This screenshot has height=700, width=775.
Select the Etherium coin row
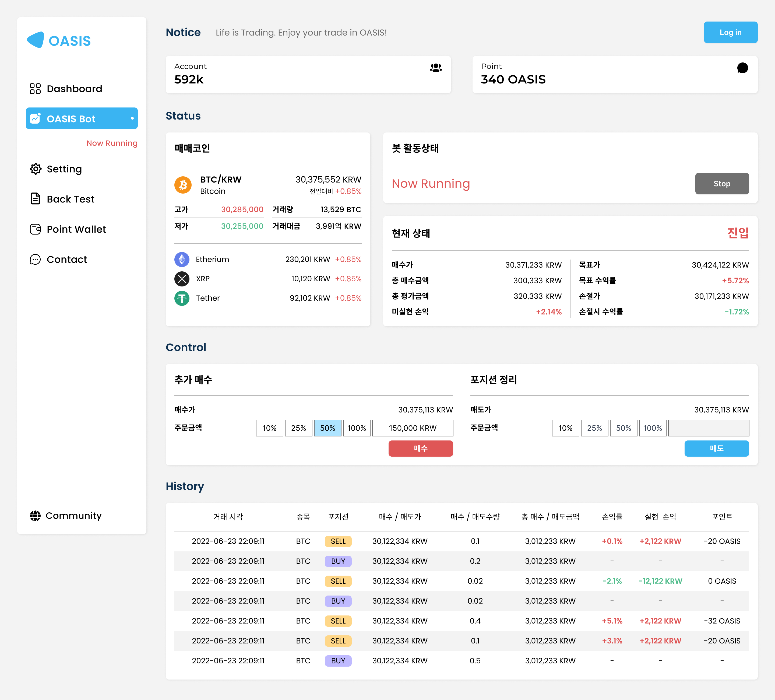[268, 260]
